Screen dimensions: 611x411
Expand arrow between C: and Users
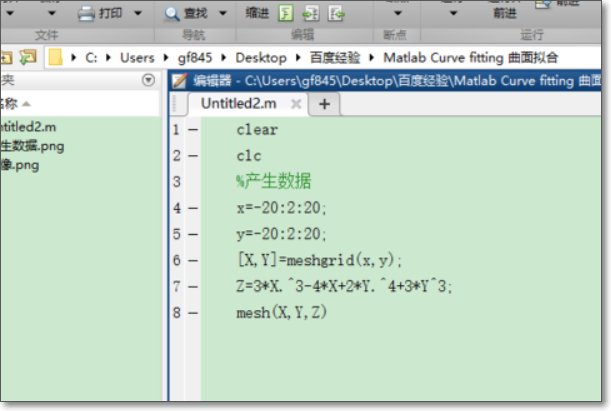pyautogui.click(x=108, y=58)
